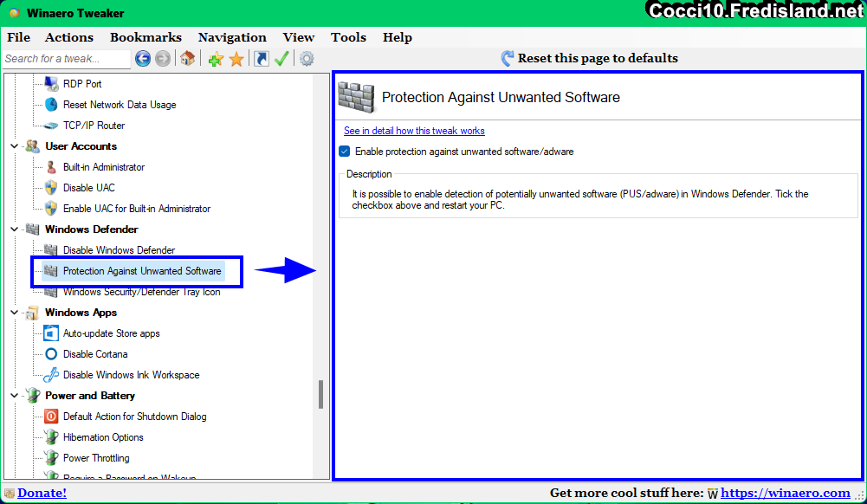Click the Donate! link
The height and width of the screenshot is (504, 867).
42,493
